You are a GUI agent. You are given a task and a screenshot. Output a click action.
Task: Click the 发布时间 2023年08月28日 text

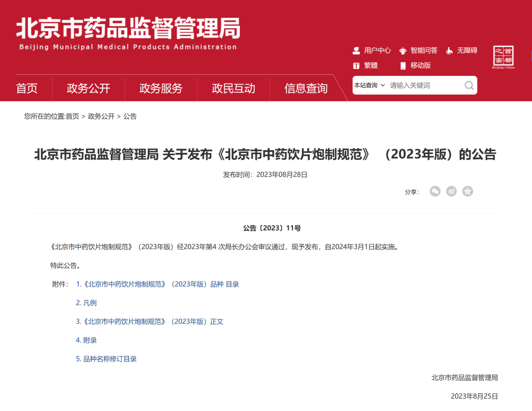[x=265, y=175]
